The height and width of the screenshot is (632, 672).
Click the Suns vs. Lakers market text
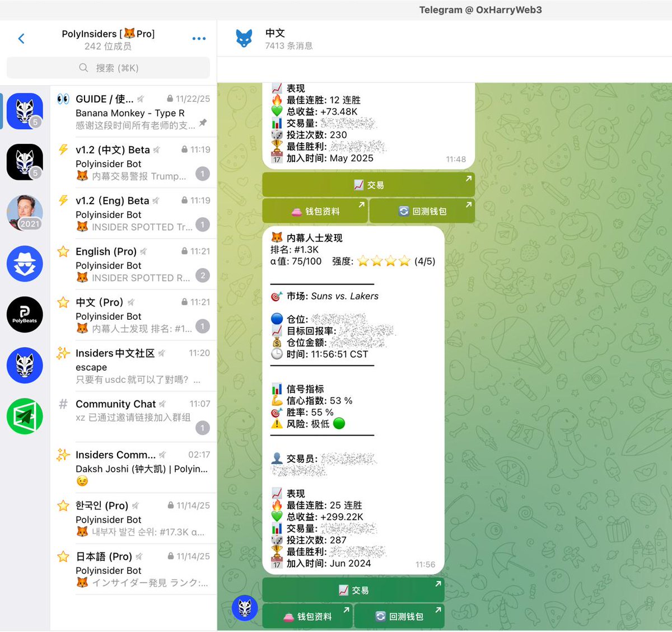[344, 296]
